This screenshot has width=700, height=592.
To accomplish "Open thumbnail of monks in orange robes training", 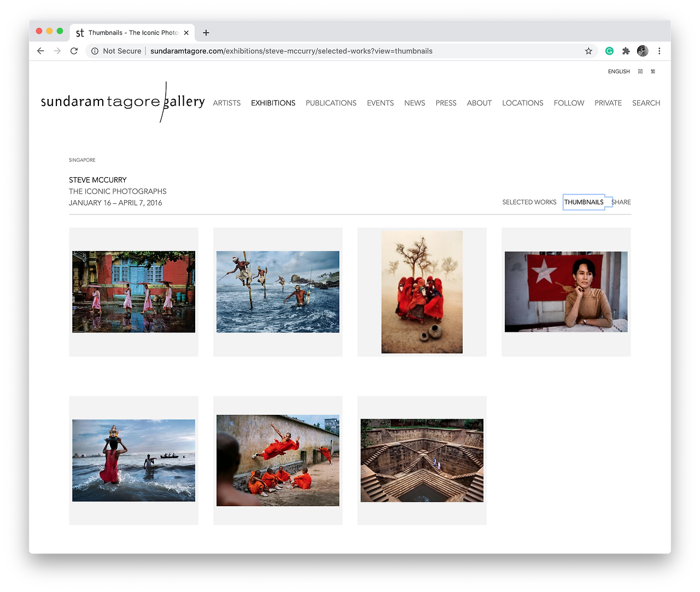I will point(278,460).
